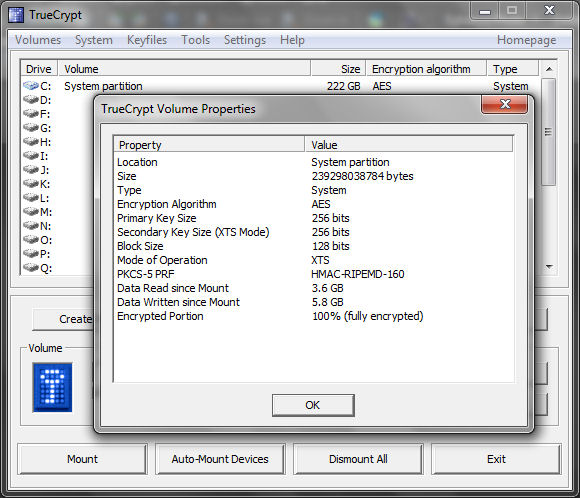The height and width of the screenshot is (498, 580).
Task: Click the Property column header in dialog
Action: [x=209, y=145]
